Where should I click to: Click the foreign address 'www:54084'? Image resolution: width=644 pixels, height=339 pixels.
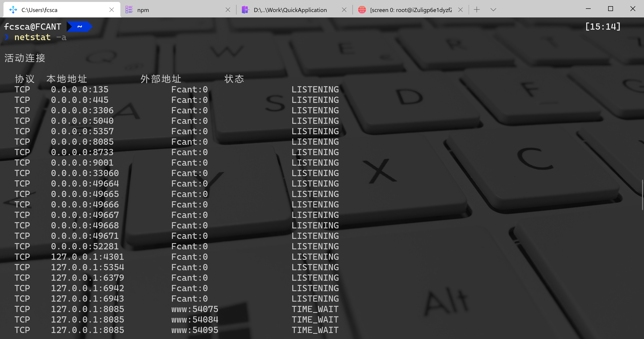(195, 320)
